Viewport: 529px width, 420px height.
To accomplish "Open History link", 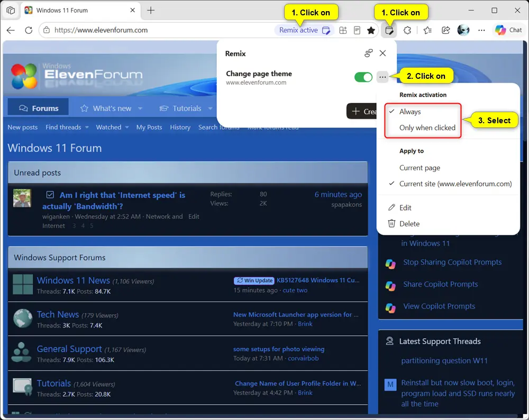I will click(x=180, y=127).
